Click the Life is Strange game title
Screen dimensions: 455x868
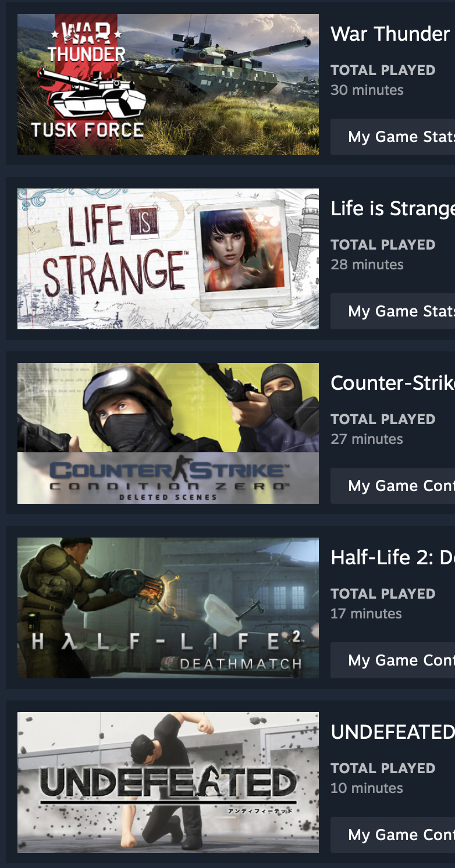click(393, 208)
